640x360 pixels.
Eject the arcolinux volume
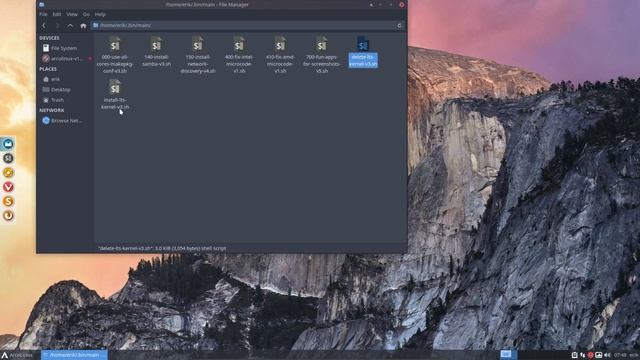tap(90, 58)
